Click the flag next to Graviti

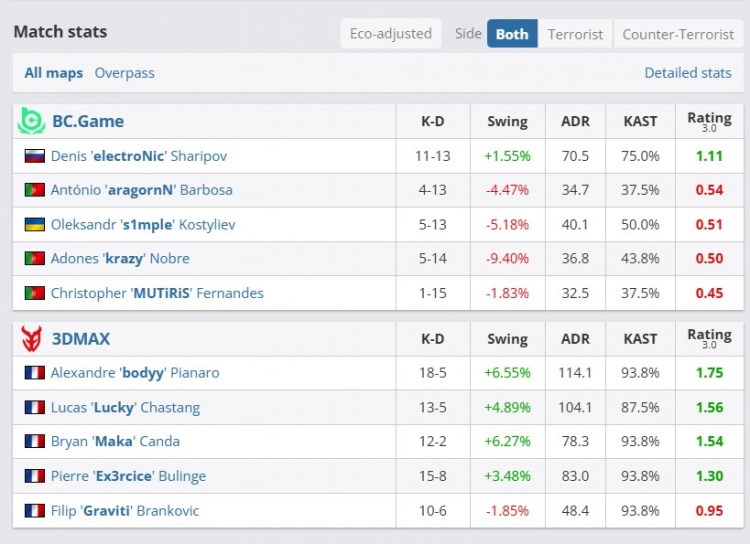pos(35,511)
